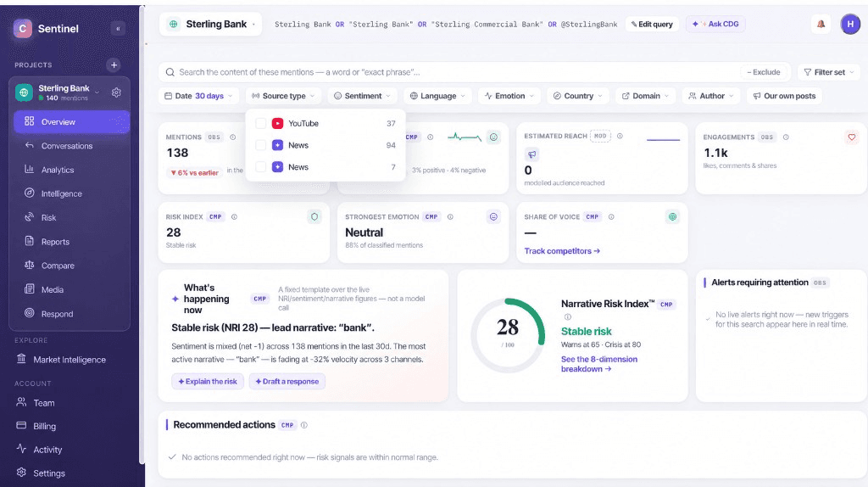Open the Date 30 days dropdown

(x=198, y=96)
